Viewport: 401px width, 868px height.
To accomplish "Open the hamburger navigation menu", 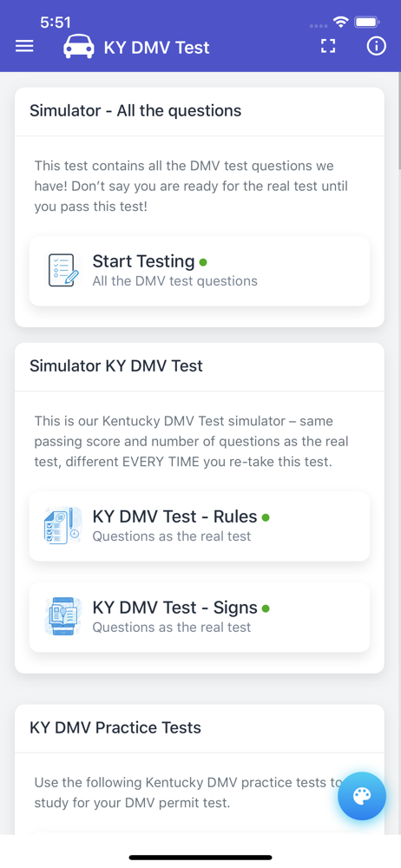I will click(x=24, y=47).
